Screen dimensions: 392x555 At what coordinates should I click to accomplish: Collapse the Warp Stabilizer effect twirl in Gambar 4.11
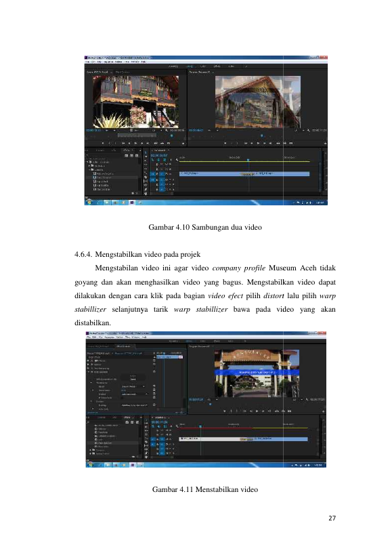89,372
